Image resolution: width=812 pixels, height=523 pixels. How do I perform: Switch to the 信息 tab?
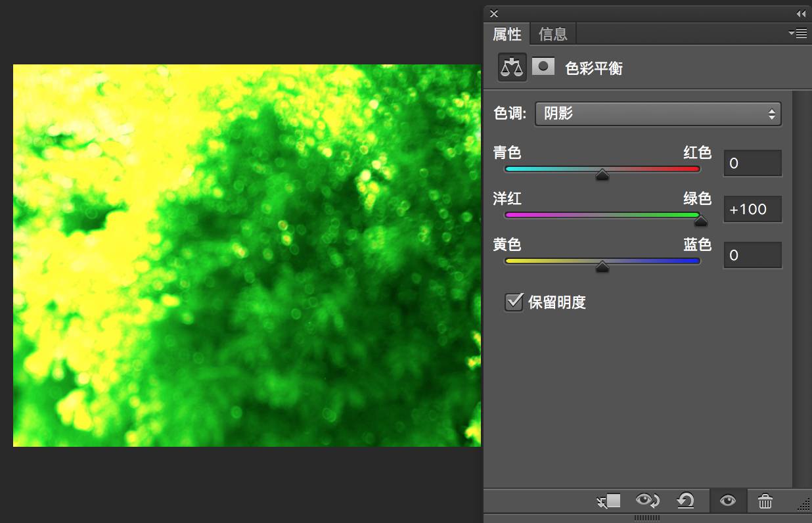tap(553, 34)
